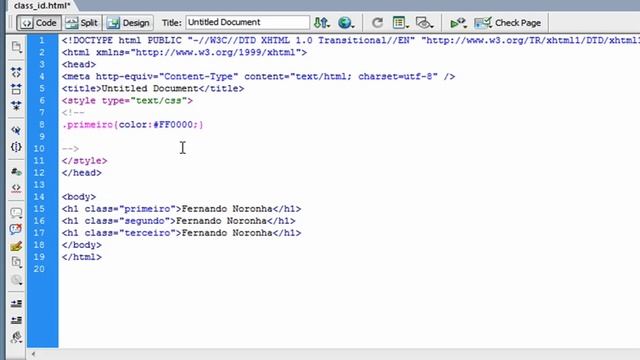The height and width of the screenshot is (360, 640).
Task: Click the comment opener '<!--' on line 7
Action: (x=73, y=113)
